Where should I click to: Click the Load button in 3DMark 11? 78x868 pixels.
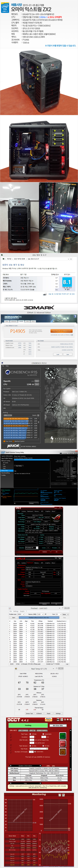58,354
